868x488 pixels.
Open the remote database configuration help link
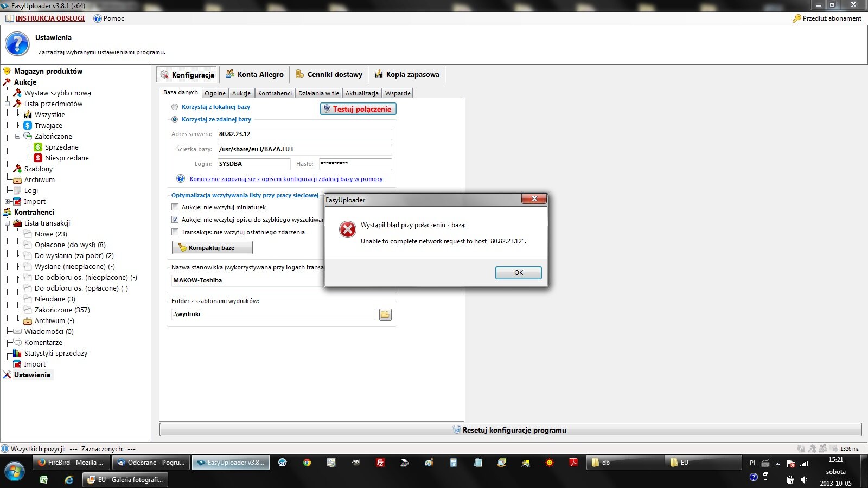tap(286, 179)
